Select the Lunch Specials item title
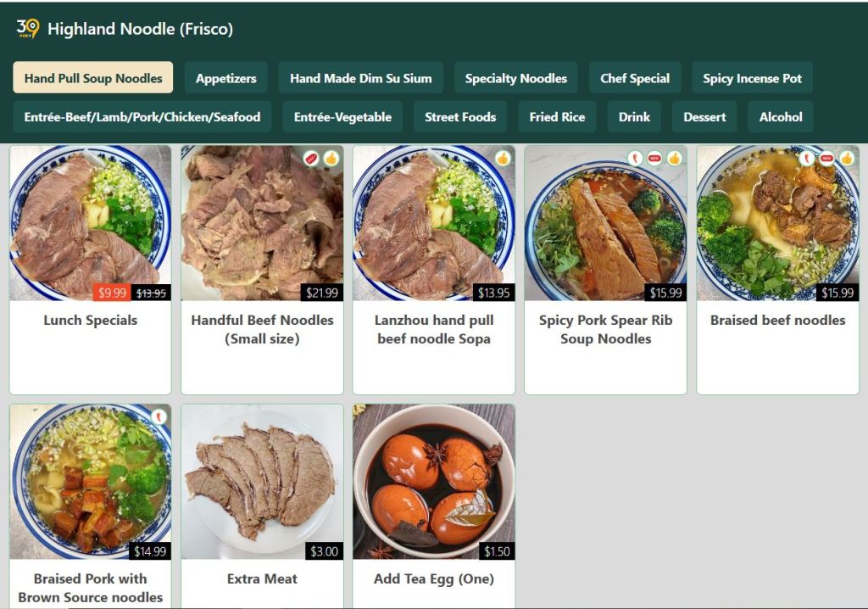This screenshot has height=609, width=868. click(x=90, y=321)
